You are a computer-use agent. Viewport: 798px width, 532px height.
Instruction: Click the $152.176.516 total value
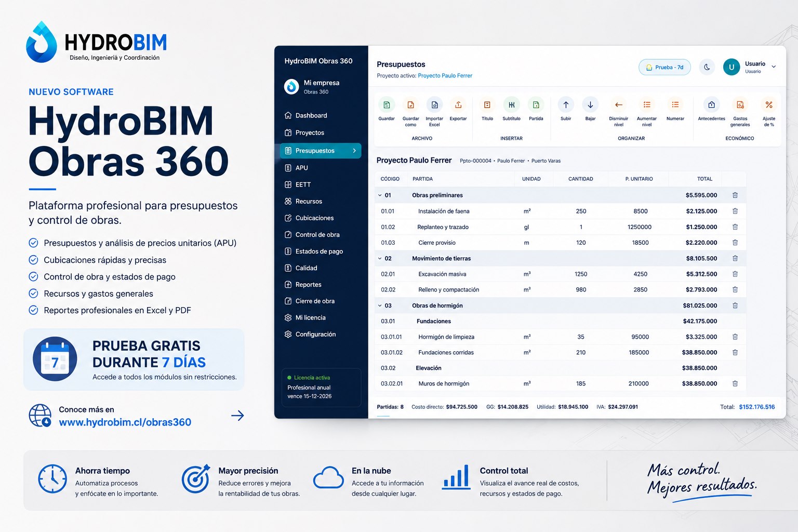756,407
